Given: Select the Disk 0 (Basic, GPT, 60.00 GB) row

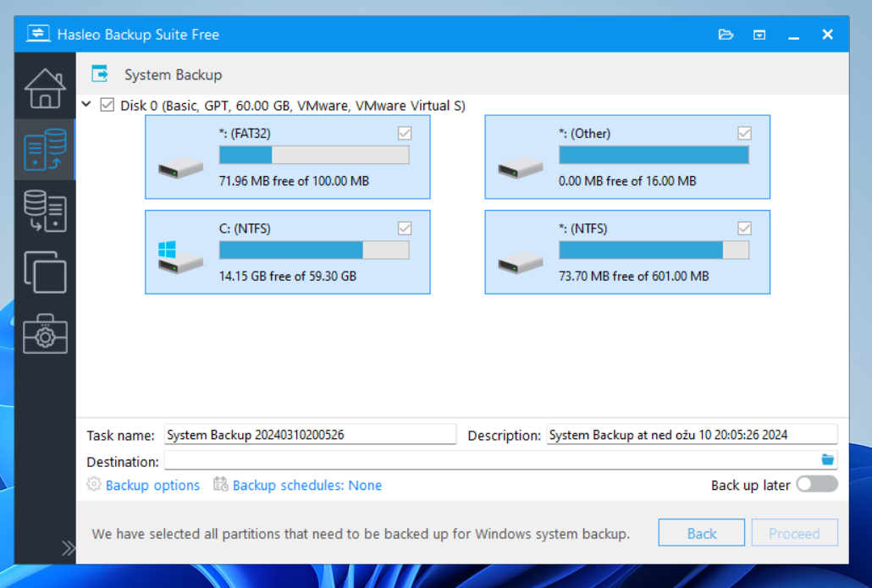Looking at the screenshot, I should pyautogui.click(x=293, y=106).
